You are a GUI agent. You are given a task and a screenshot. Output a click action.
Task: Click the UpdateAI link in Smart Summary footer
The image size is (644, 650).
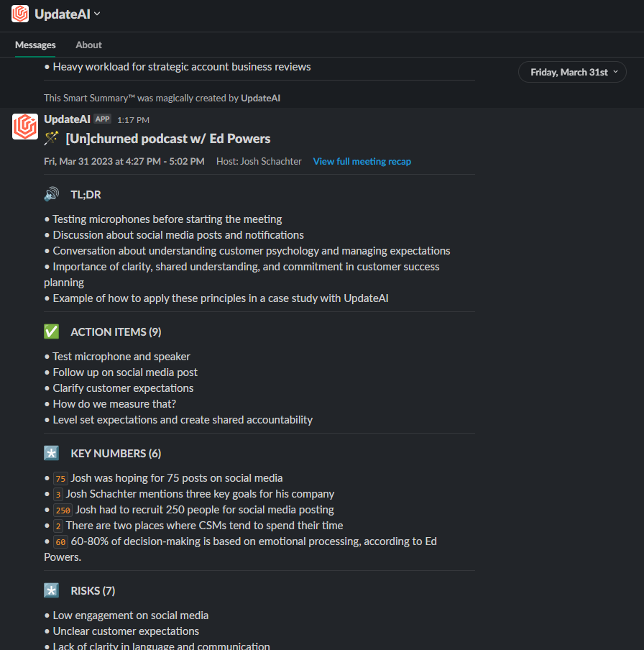point(260,99)
